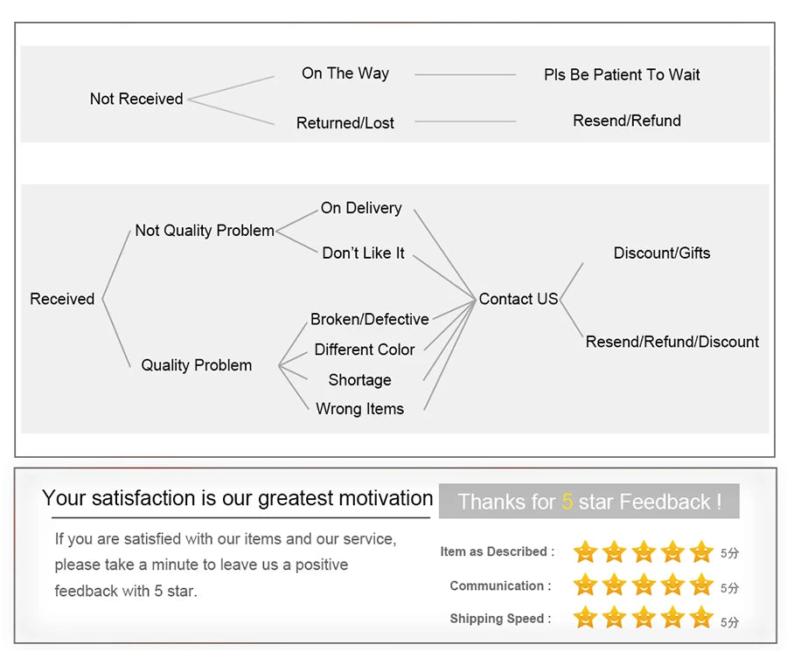787x672 pixels.
Task: Click the Thanks for 5 star Feedback banner
Action: click(x=589, y=502)
